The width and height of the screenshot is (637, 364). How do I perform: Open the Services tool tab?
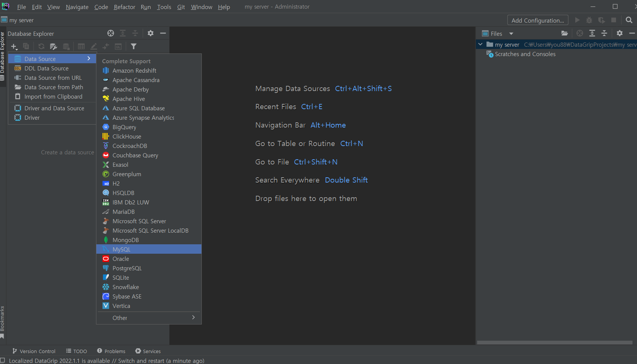(x=148, y=351)
